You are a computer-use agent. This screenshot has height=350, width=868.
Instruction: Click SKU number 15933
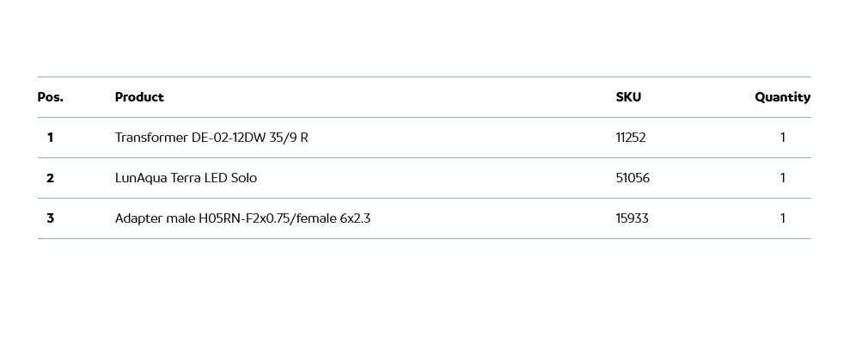(632, 218)
